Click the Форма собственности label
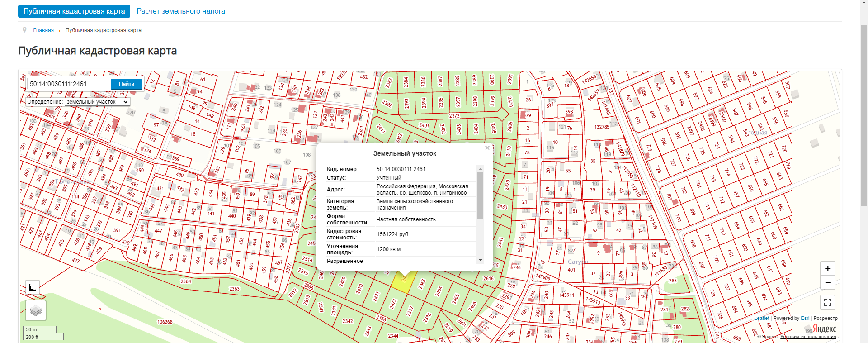Image resolution: width=868 pixels, height=343 pixels. tap(348, 219)
